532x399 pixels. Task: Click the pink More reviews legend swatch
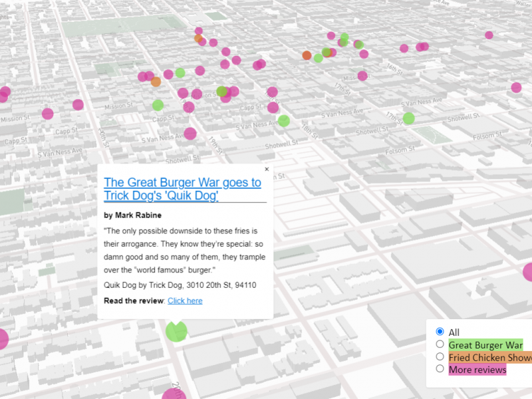[477, 370]
